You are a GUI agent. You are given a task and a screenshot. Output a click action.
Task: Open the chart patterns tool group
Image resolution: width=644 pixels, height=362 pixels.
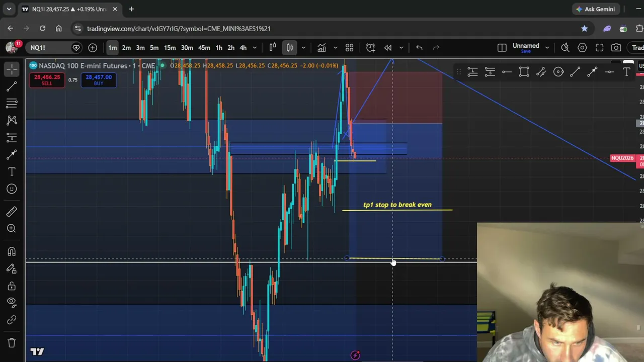pyautogui.click(x=12, y=121)
